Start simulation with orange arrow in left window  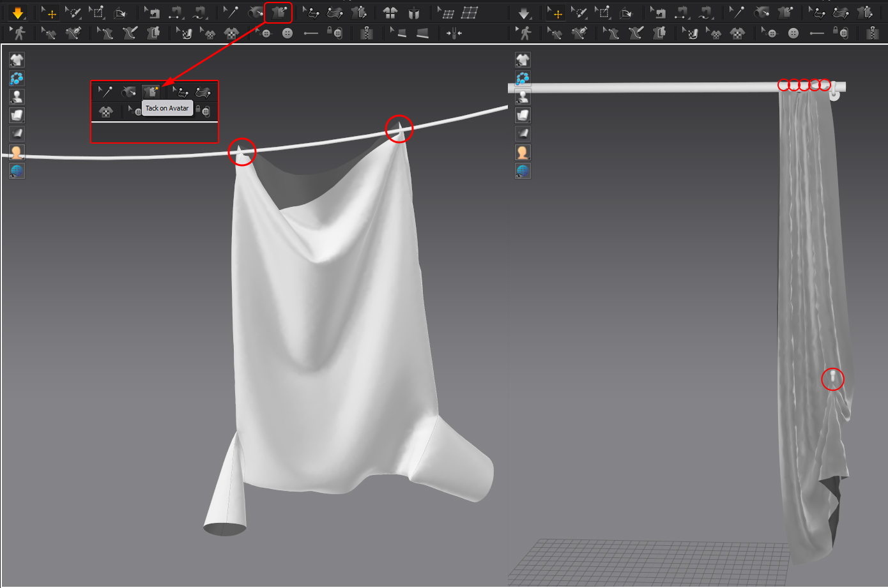click(x=17, y=12)
